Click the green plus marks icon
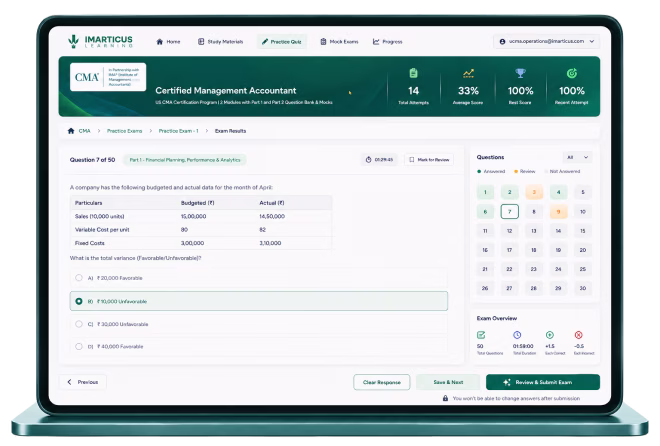 coord(550,335)
